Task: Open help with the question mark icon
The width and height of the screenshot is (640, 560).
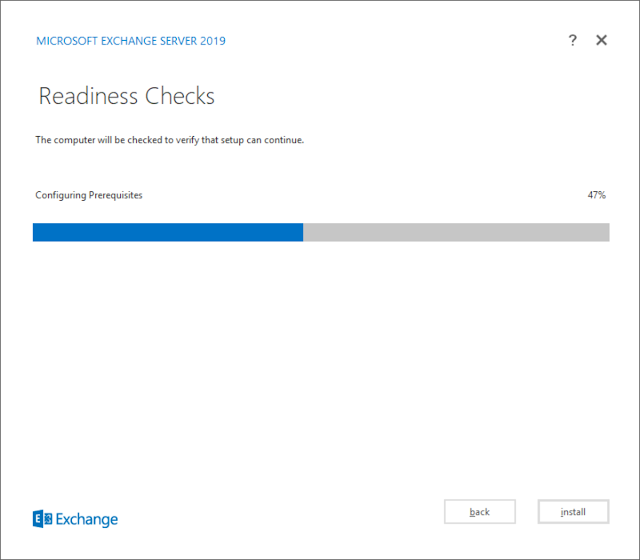Action: (572, 40)
